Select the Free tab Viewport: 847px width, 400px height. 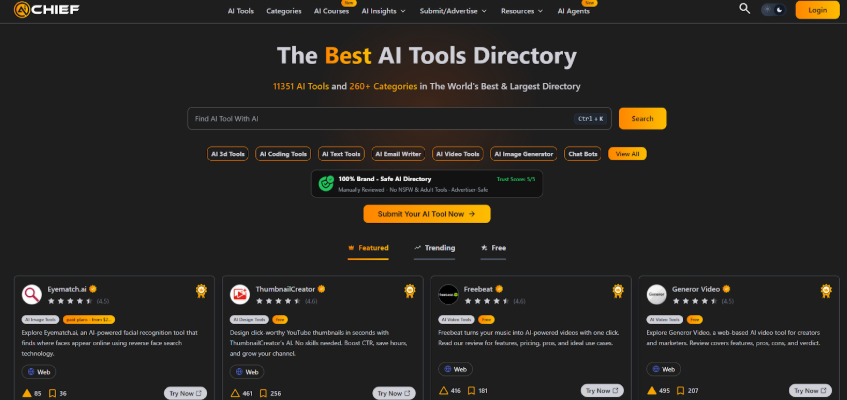(x=493, y=247)
